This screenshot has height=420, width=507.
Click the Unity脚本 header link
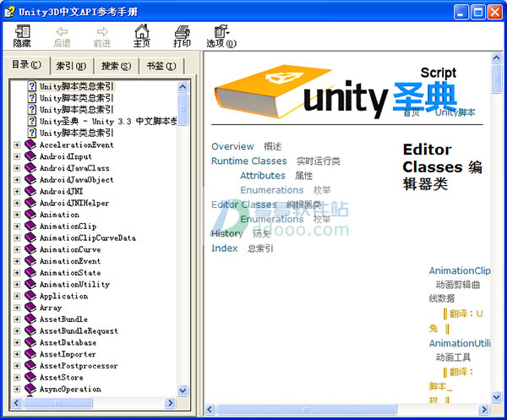click(x=455, y=112)
